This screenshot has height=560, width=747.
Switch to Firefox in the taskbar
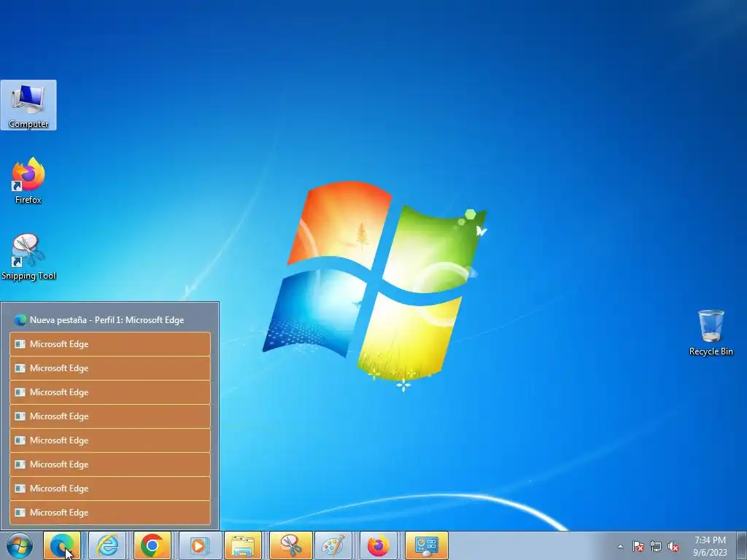click(x=379, y=545)
